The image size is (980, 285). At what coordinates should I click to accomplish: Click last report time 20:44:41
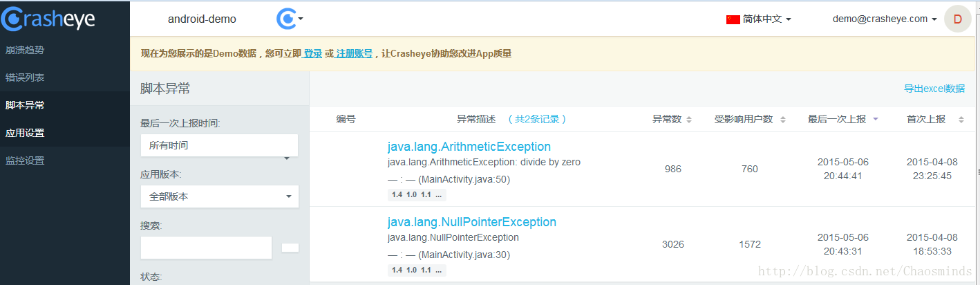(842, 176)
